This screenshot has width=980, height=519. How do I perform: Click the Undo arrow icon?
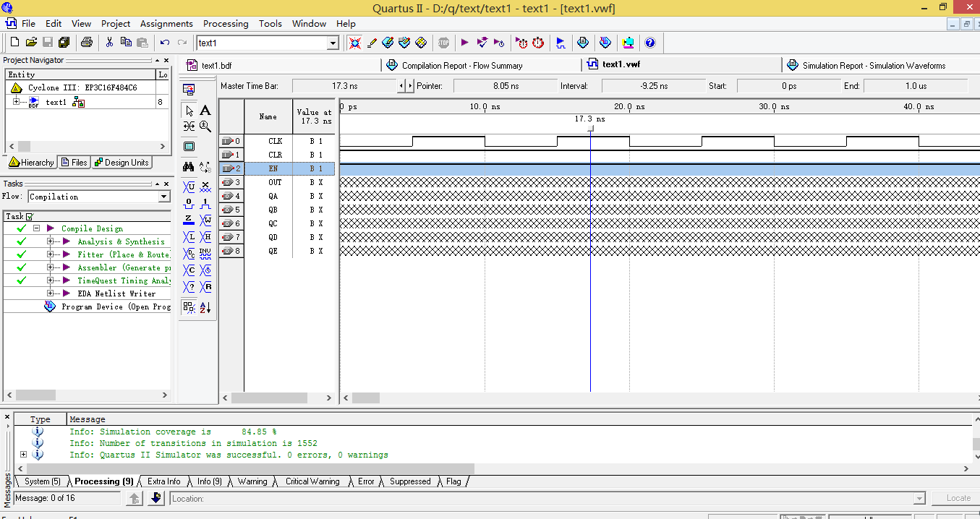tap(165, 43)
